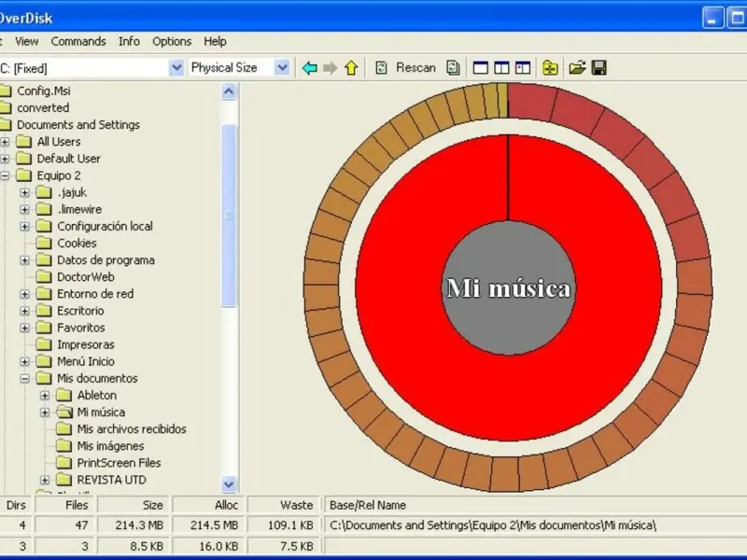Viewport: 747px width, 560px height.
Task: Select the three-pane layout icon
Action: [523, 68]
